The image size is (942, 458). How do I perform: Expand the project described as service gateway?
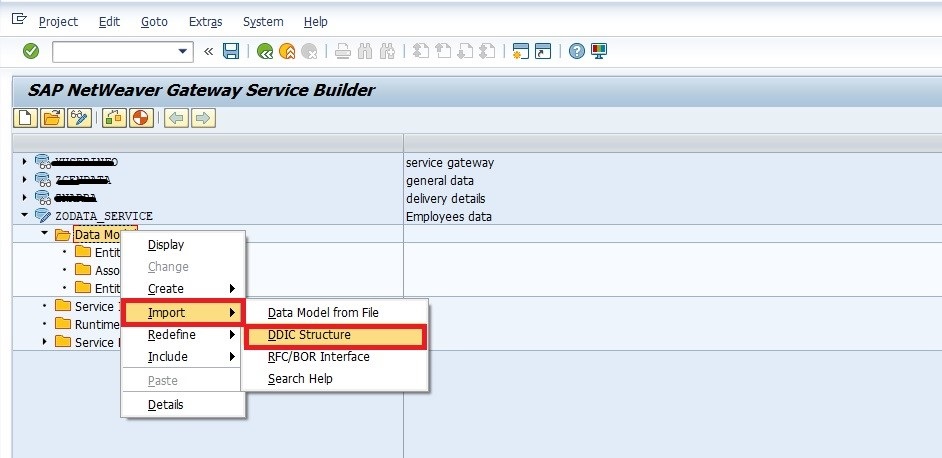click(24, 162)
